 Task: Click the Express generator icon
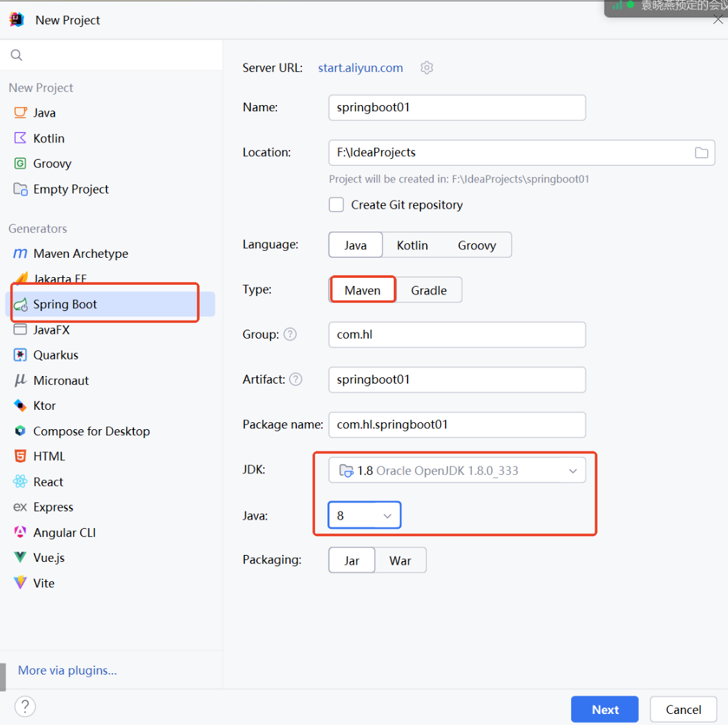21,507
